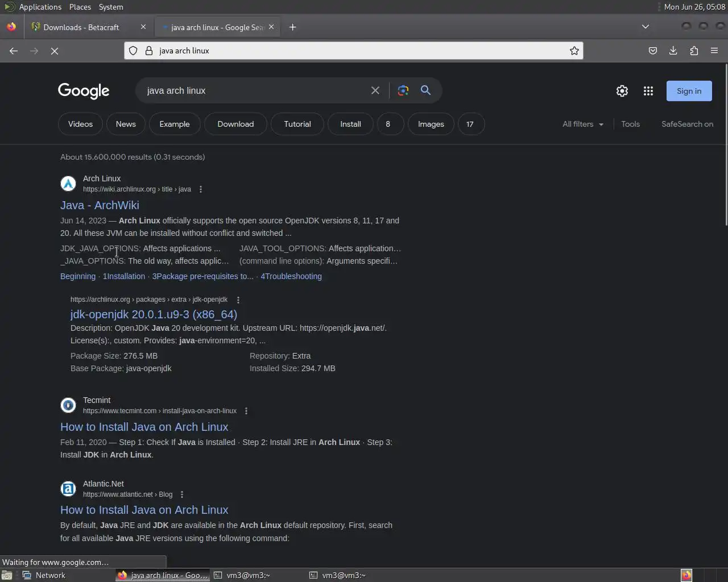The height and width of the screenshot is (582, 728).
Task: Open more options for Tecmint result
Action: (x=246, y=411)
